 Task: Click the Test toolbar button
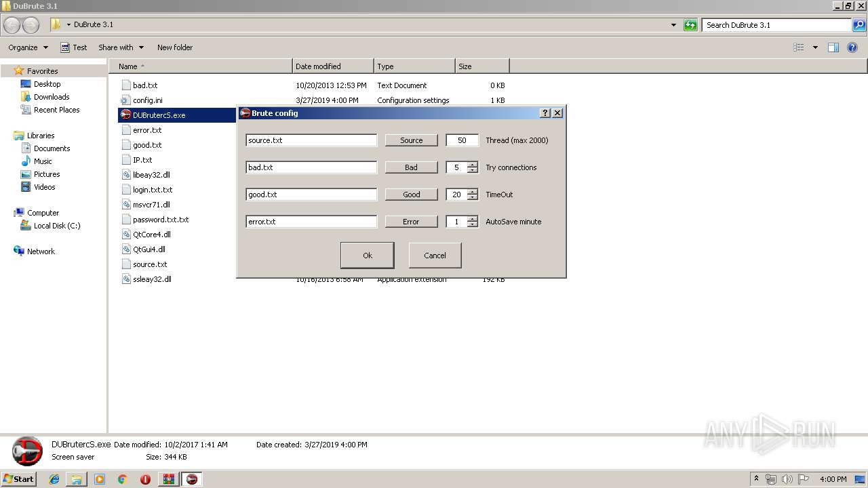74,47
